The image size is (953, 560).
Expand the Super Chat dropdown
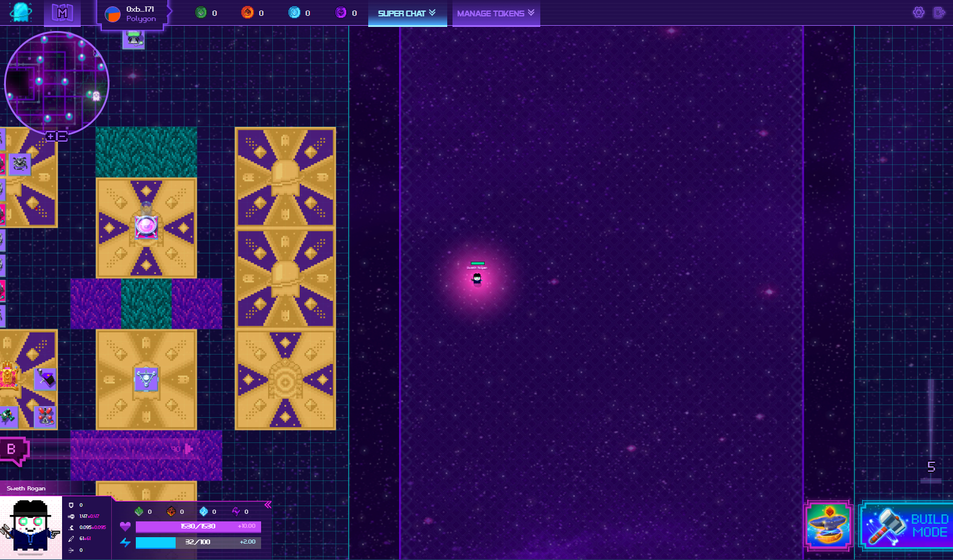click(x=407, y=13)
